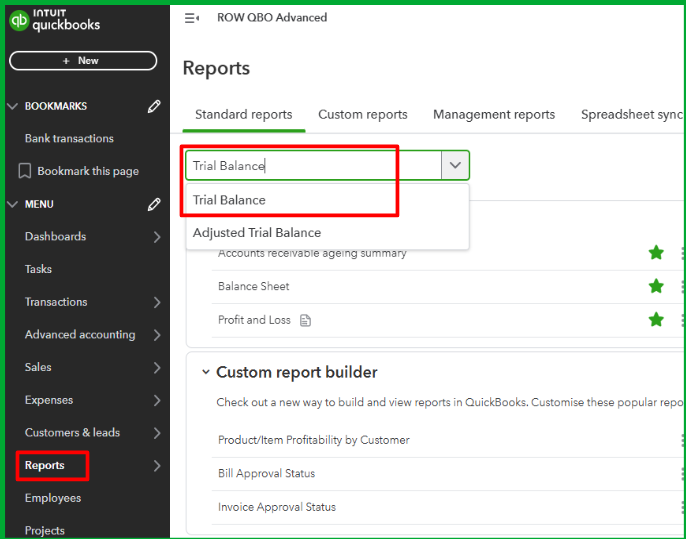This screenshot has width=686, height=539.
Task: Click the QuickBooks logo icon
Action: pyautogui.click(x=18, y=20)
